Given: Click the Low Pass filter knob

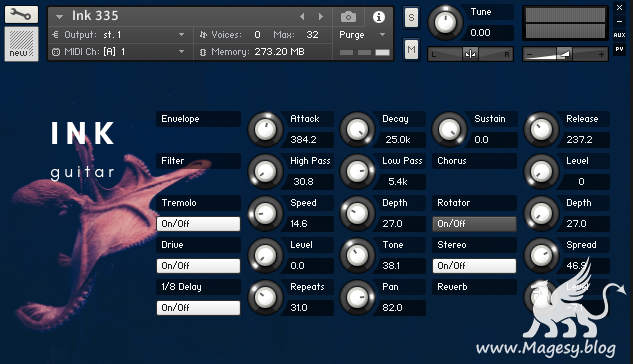Looking at the screenshot, I should tap(357, 172).
